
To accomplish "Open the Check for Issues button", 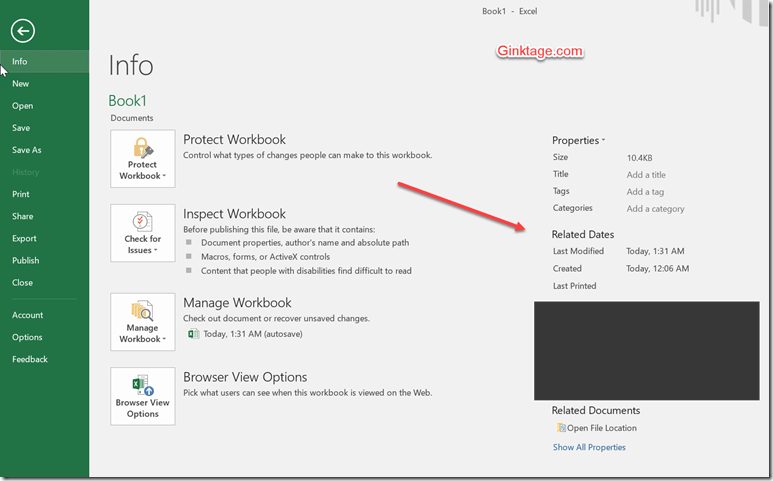I will tap(142, 233).
